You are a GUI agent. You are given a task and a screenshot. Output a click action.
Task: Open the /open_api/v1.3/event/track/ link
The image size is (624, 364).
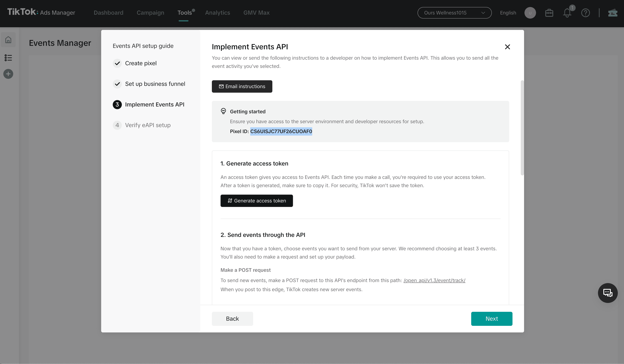click(x=434, y=280)
